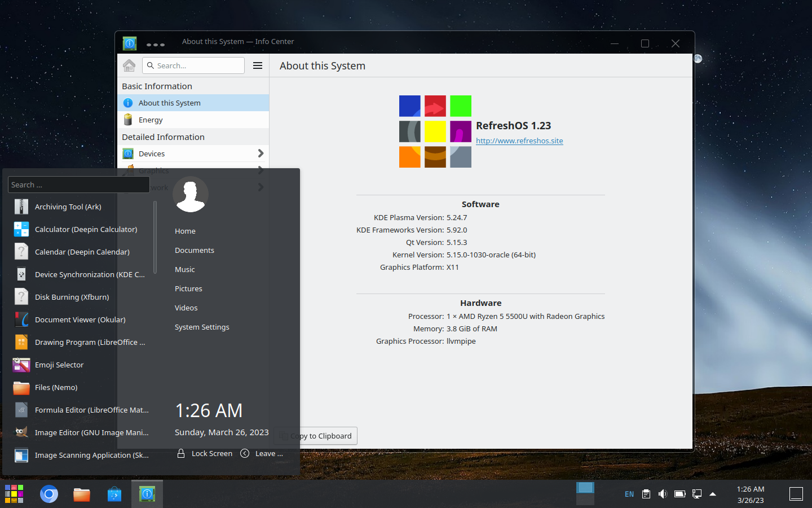Image resolution: width=812 pixels, height=508 pixels.
Task: Click the battery tray icon
Action: (x=680, y=494)
